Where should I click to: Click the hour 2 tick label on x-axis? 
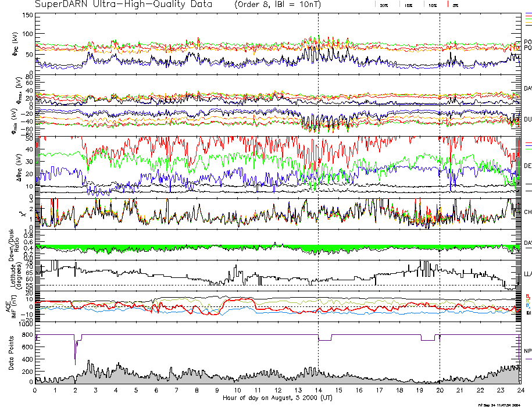click(x=76, y=391)
